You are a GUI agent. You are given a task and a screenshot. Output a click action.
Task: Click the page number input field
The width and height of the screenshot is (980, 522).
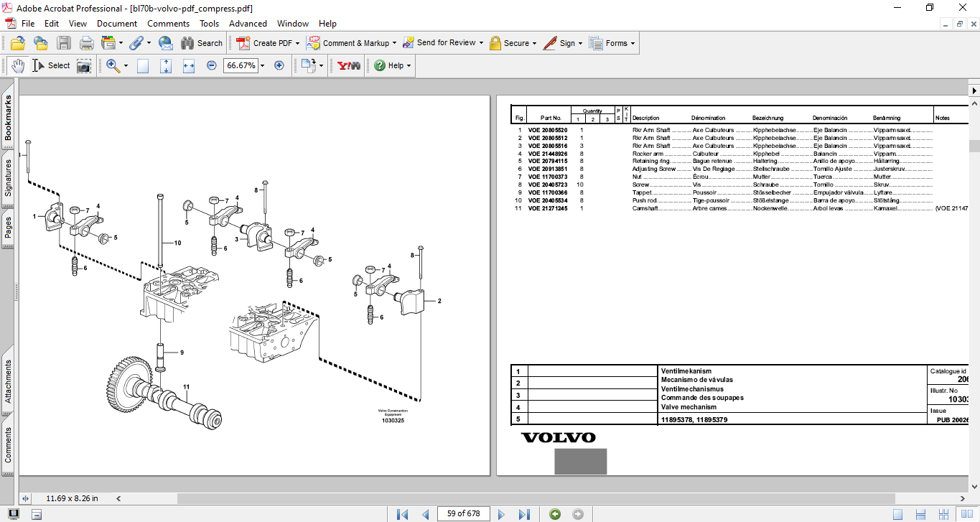pos(463,514)
